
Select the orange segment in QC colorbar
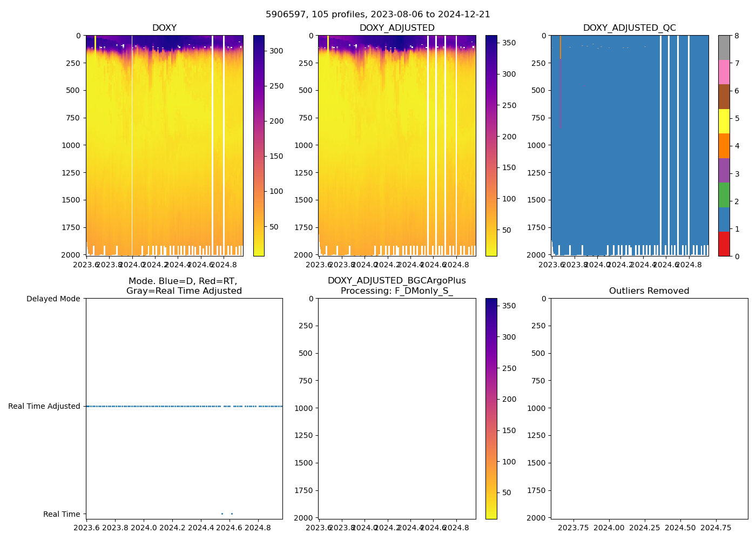[724, 146]
